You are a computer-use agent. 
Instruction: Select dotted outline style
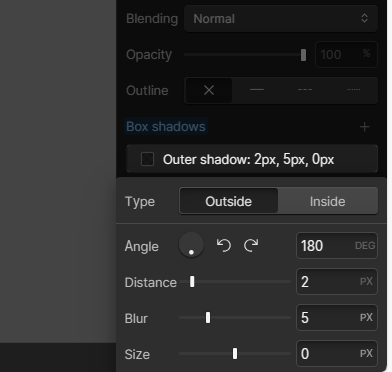[353, 90]
